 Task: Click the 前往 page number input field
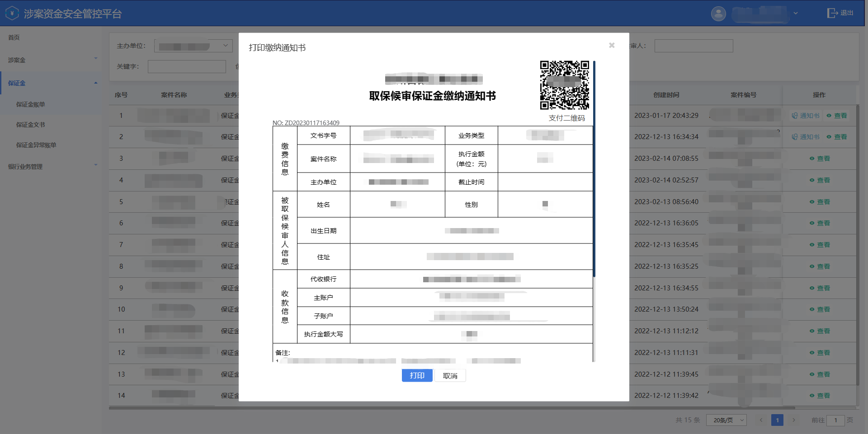pos(836,420)
